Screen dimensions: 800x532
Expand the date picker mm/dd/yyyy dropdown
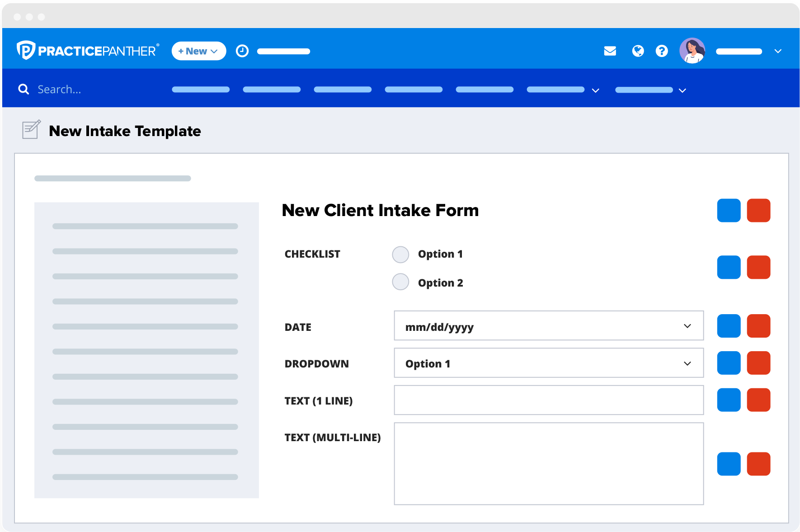pyautogui.click(x=688, y=325)
